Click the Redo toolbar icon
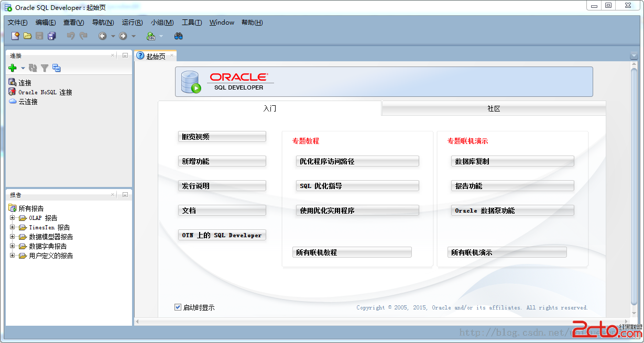Viewport: 644px width, 343px height. (83, 36)
